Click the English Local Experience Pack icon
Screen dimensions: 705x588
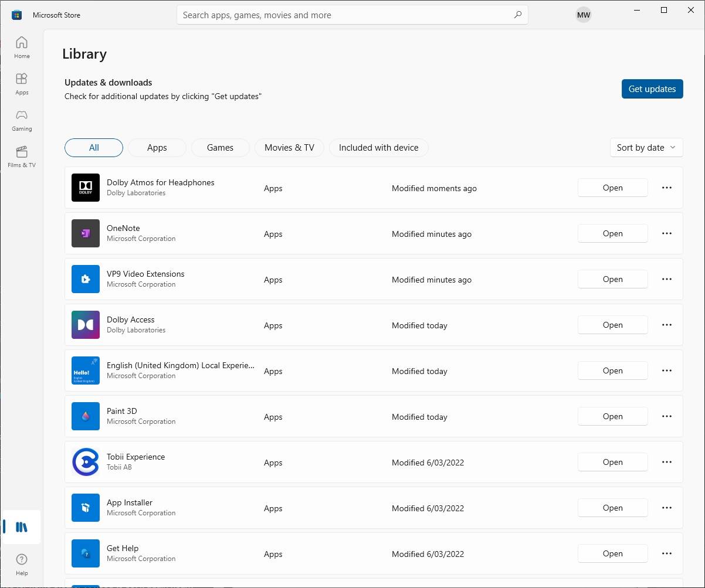86,371
